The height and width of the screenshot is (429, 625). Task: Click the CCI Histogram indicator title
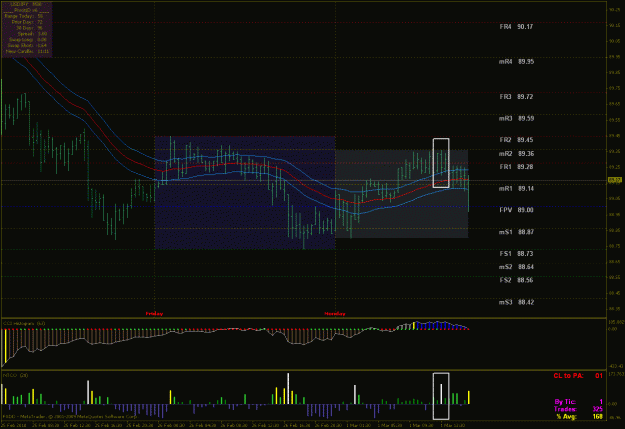pos(24,323)
